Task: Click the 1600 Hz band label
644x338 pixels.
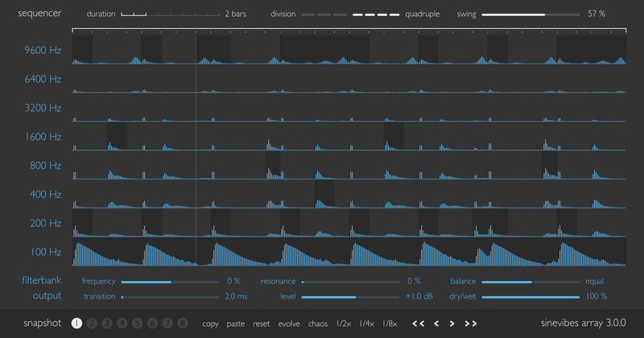Action: (x=43, y=136)
